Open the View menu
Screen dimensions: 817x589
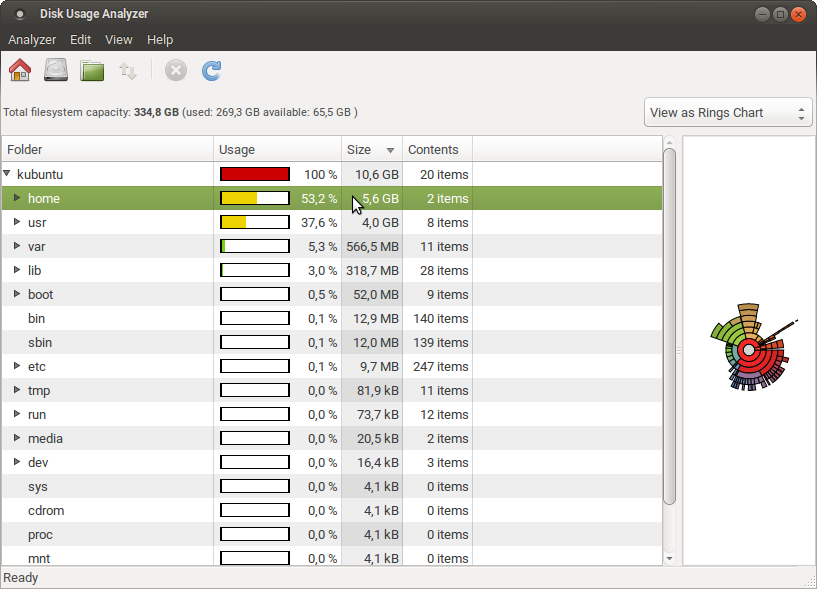pyautogui.click(x=118, y=40)
